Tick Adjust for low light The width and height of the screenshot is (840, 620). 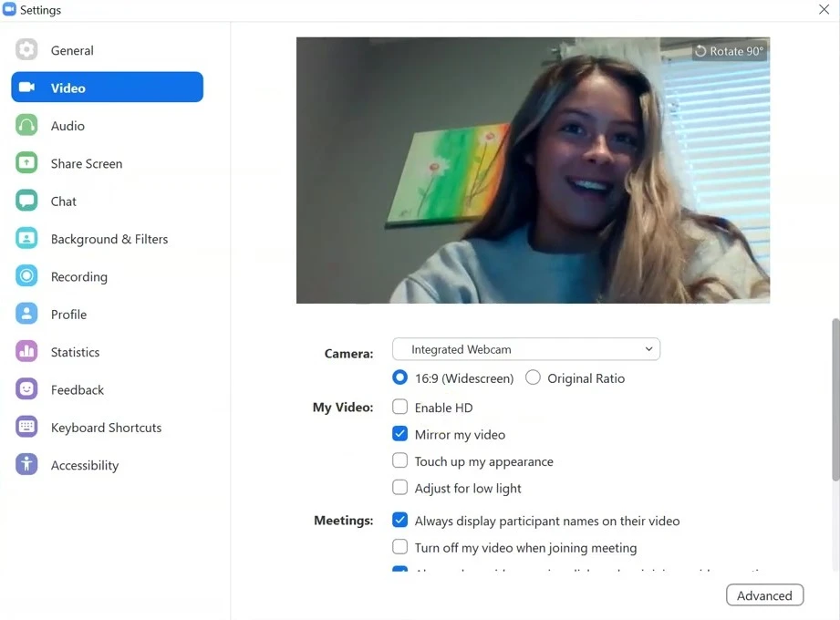(x=399, y=487)
